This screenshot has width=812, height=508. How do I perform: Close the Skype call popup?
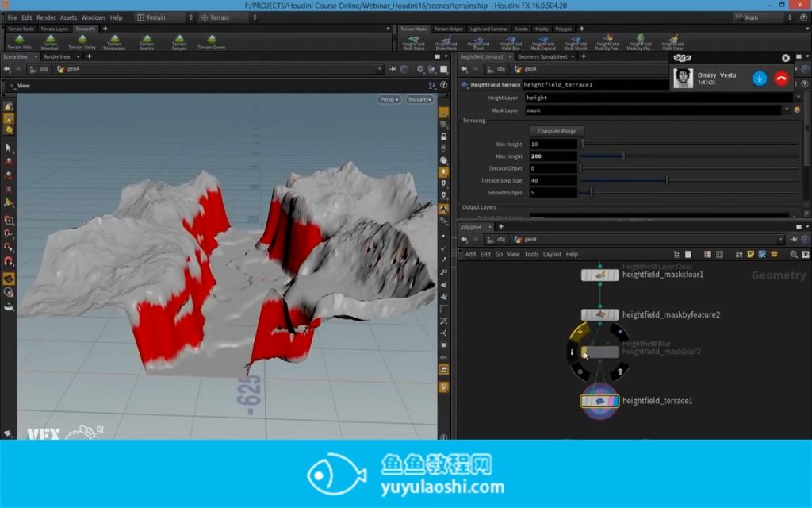click(786, 58)
